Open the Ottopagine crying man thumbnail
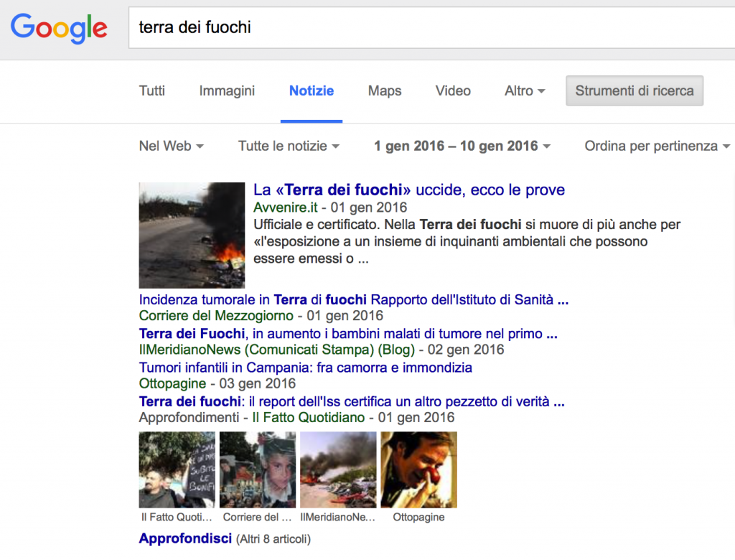 [x=418, y=470]
